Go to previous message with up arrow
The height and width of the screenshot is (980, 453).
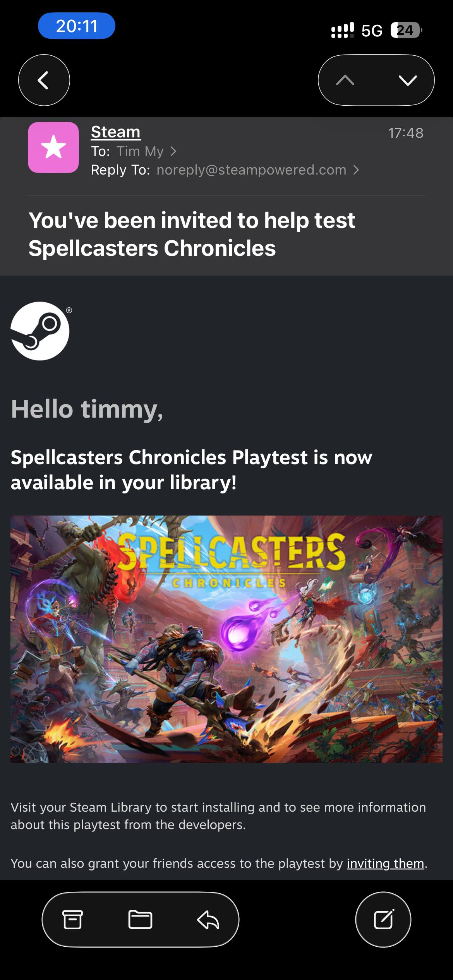345,80
